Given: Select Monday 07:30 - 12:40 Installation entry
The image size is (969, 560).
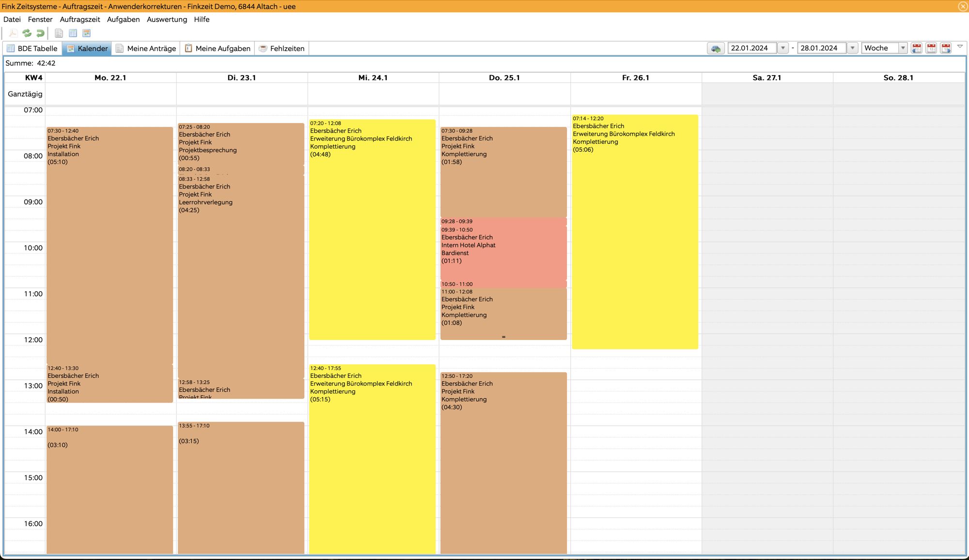Looking at the screenshot, I should click(x=109, y=245).
